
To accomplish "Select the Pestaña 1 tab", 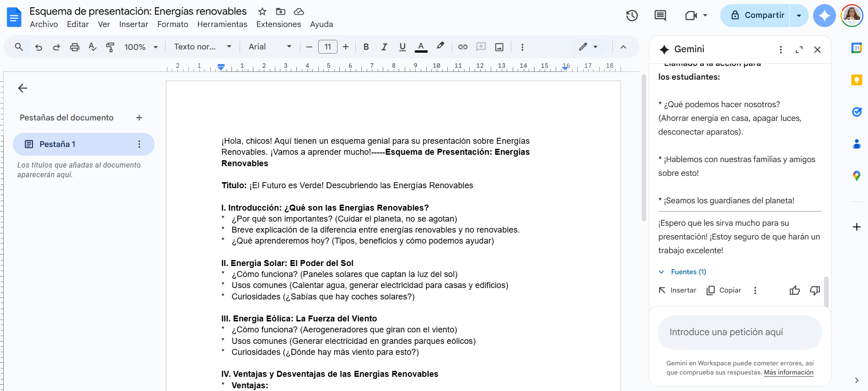I will point(84,144).
